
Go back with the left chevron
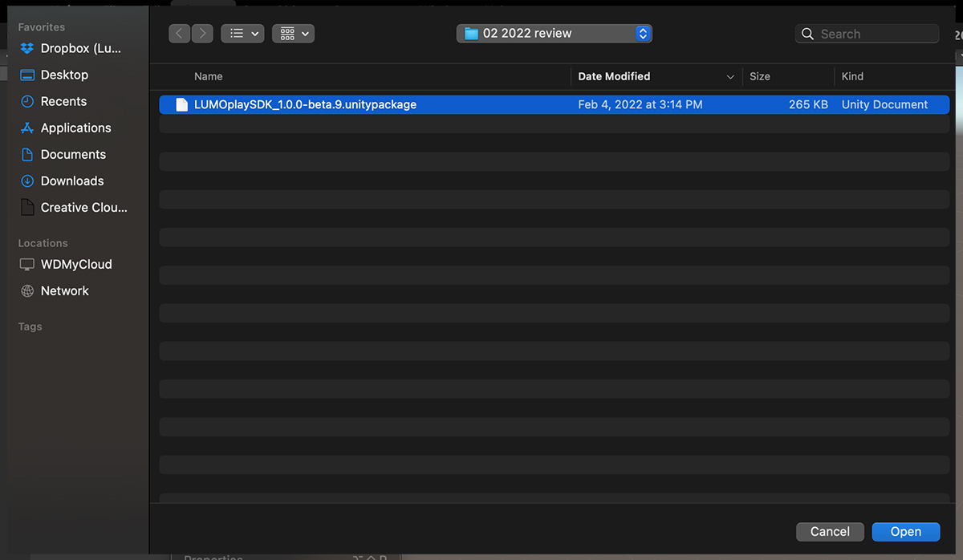(x=180, y=33)
